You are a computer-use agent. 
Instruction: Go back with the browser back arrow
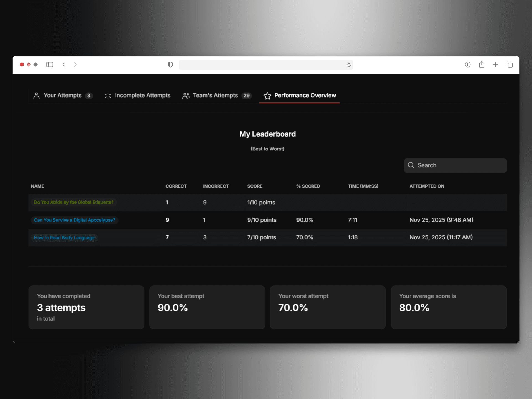coord(64,65)
